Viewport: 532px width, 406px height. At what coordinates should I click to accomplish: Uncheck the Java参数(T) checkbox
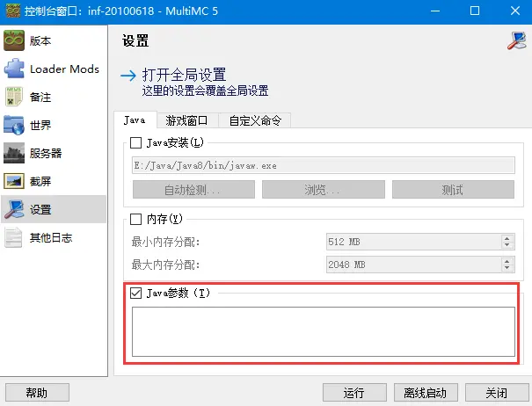(x=136, y=293)
